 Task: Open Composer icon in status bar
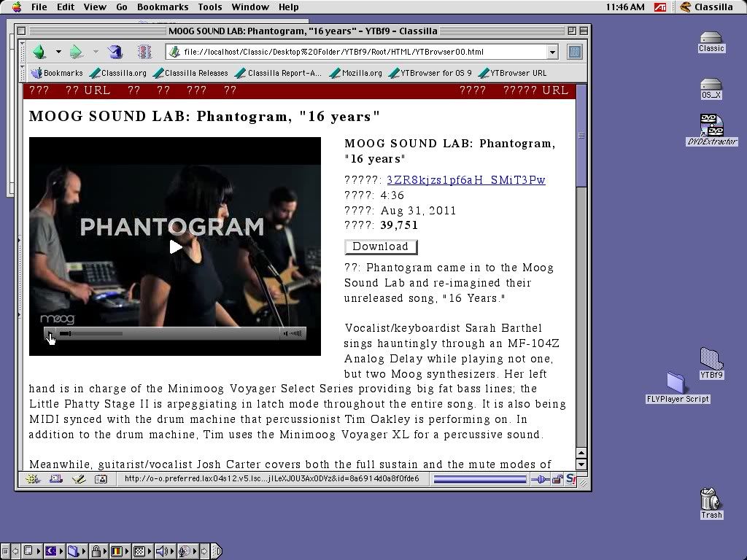[79, 479]
